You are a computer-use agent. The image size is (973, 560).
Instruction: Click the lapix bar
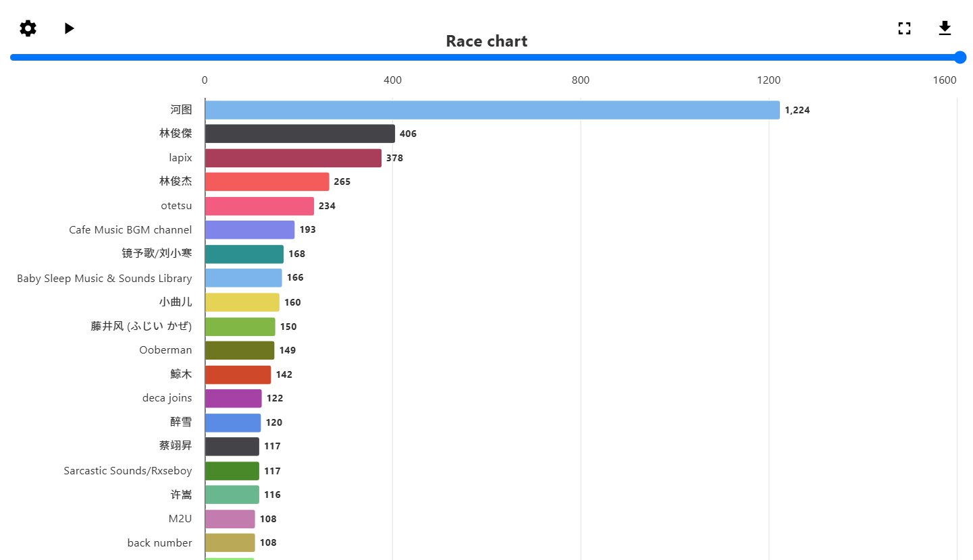click(x=292, y=158)
